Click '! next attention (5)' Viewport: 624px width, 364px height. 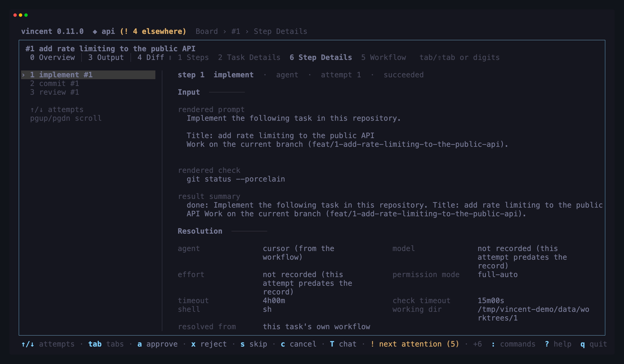(x=415, y=344)
